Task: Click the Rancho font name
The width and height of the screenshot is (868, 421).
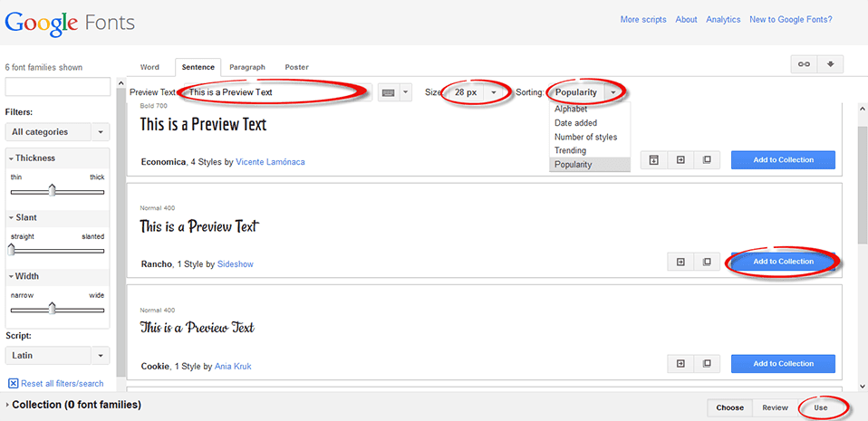Action: [157, 263]
